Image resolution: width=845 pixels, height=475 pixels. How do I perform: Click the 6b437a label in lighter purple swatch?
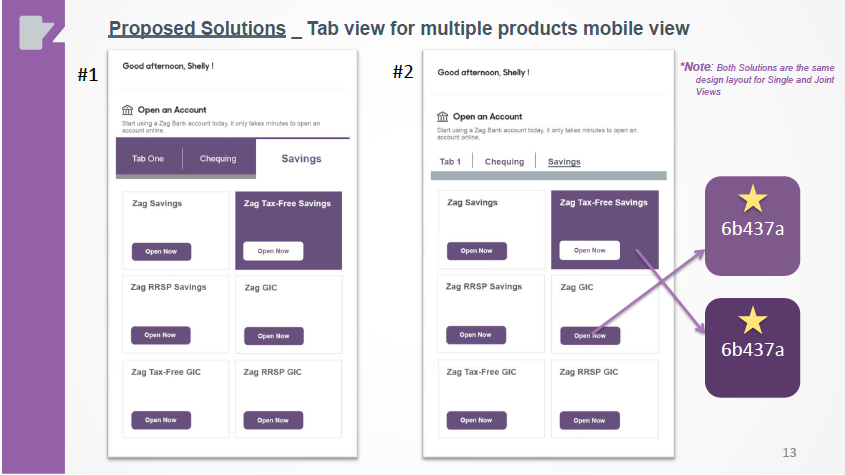752,227
